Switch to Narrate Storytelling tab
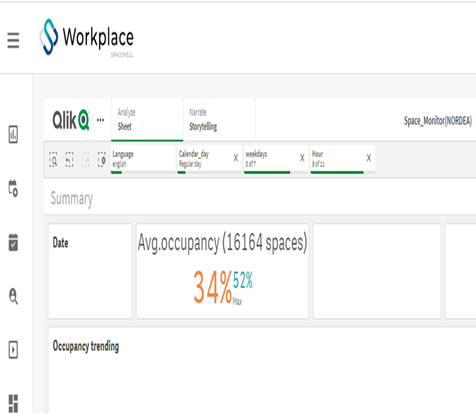This screenshot has height=414, width=476. click(219, 120)
